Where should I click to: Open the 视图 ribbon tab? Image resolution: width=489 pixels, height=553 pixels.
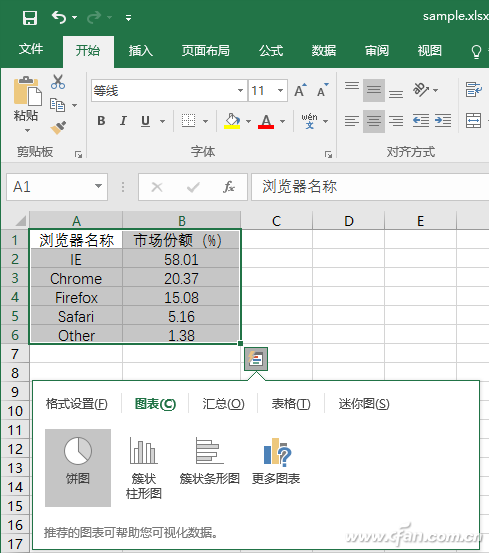tap(430, 51)
